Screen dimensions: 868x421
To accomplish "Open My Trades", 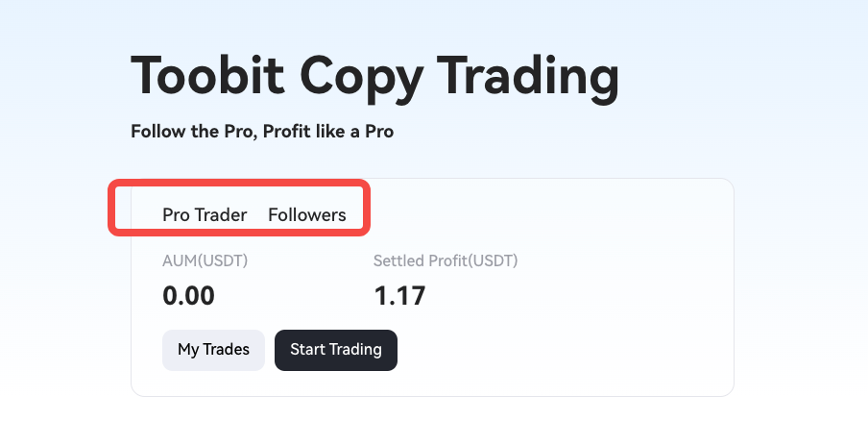I will pos(213,350).
